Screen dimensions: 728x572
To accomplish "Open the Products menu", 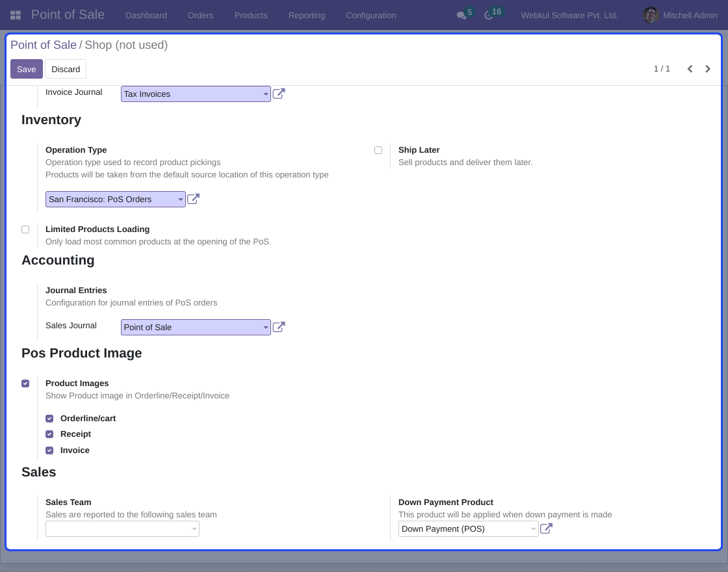I will tap(251, 16).
